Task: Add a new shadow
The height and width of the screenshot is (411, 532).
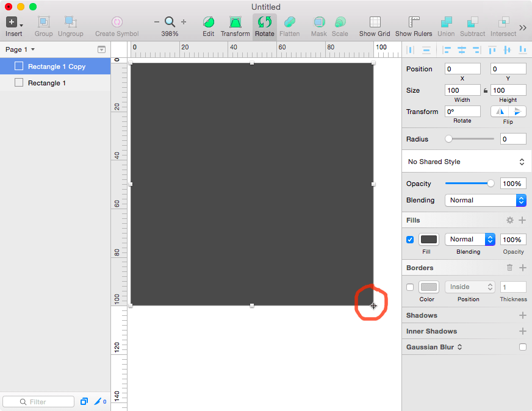Action: pyautogui.click(x=522, y=315)
